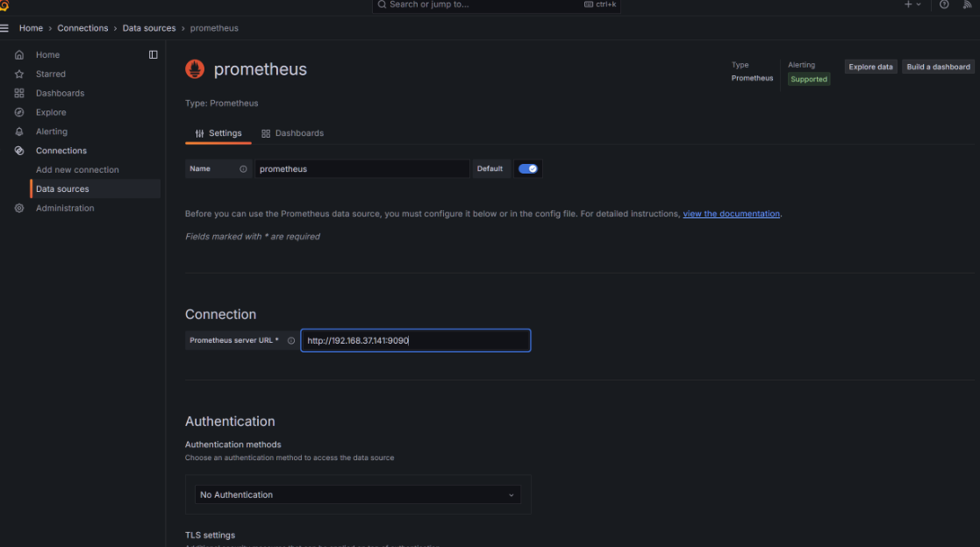Click the Starred star icon

[19, 75]
